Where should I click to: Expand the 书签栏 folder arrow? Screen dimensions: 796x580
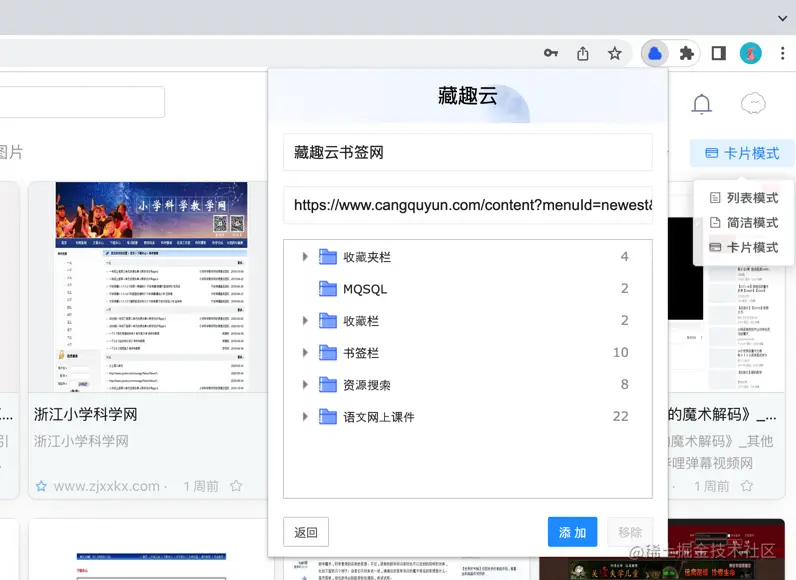pyautogui.click(x=305, y=353)
